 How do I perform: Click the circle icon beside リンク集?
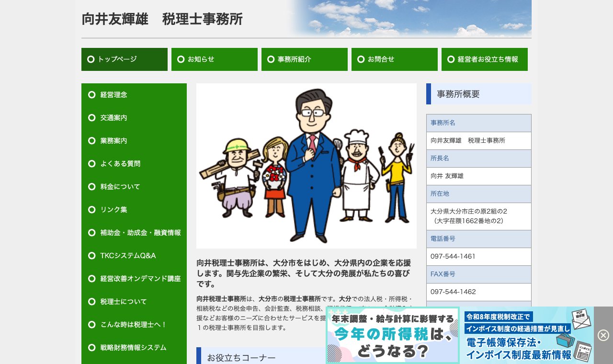tap(92, 210)
